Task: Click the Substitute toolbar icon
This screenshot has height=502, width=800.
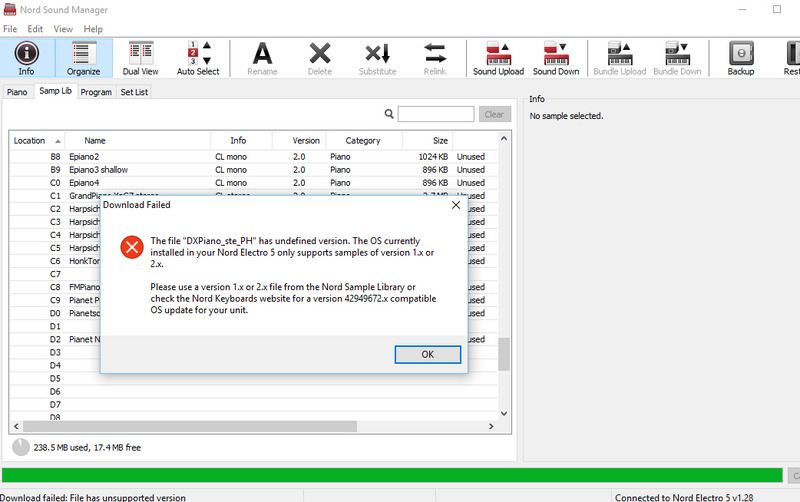Action: click(x=378, y=58)
